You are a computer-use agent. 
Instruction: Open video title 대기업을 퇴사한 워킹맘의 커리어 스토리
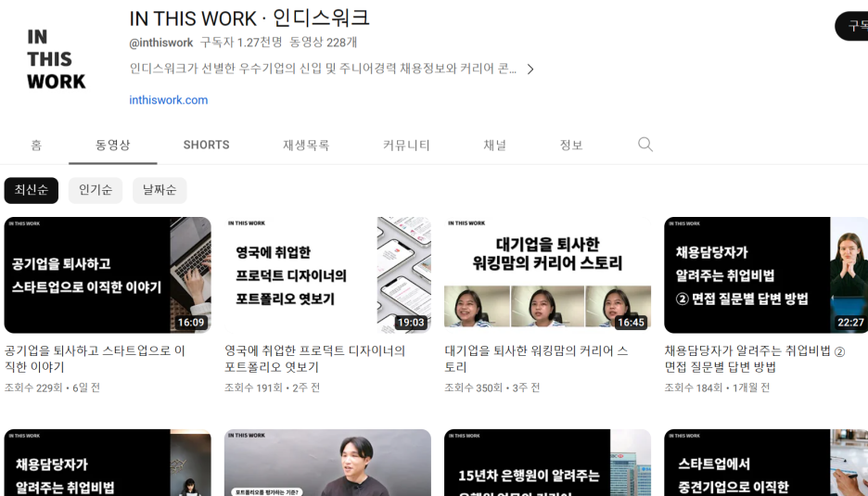point(536,359)
